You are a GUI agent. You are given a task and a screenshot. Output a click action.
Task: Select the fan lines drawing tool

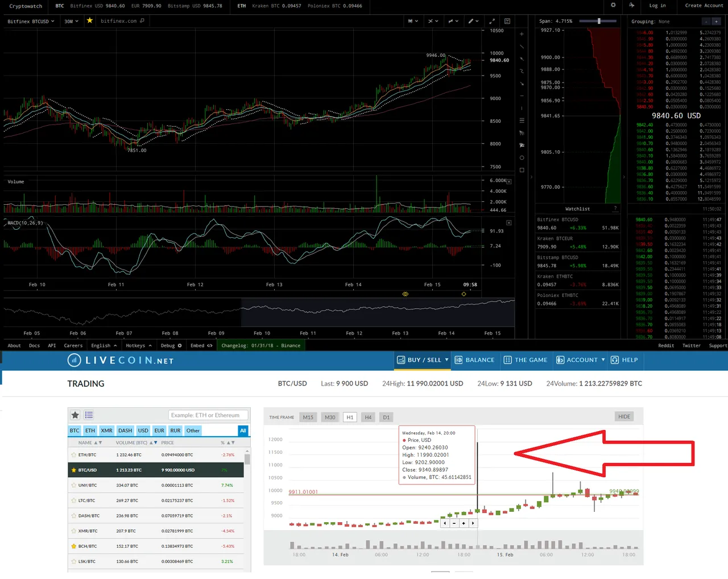[522, 133]
